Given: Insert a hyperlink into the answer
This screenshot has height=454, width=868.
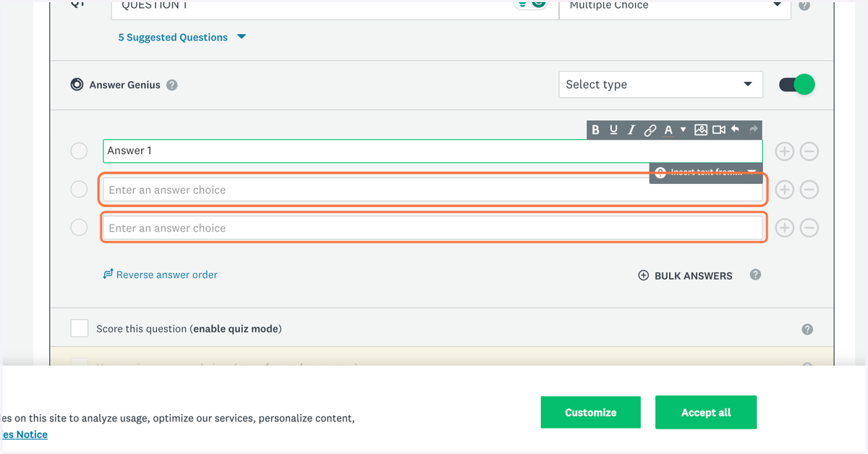Looking at the screenshot, I should 650,130.
